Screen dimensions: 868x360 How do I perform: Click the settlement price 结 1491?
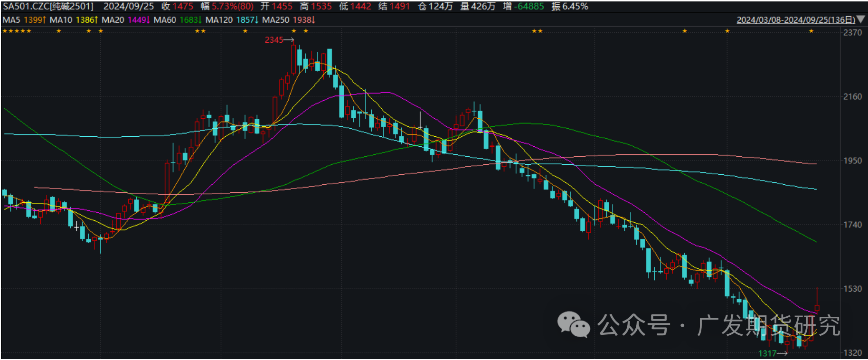pos(394,6)
